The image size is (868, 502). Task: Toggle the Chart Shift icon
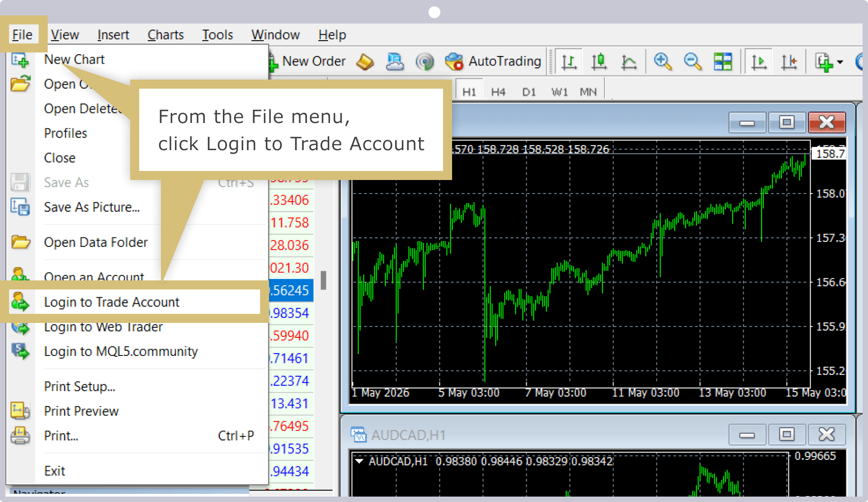point(789,62)
